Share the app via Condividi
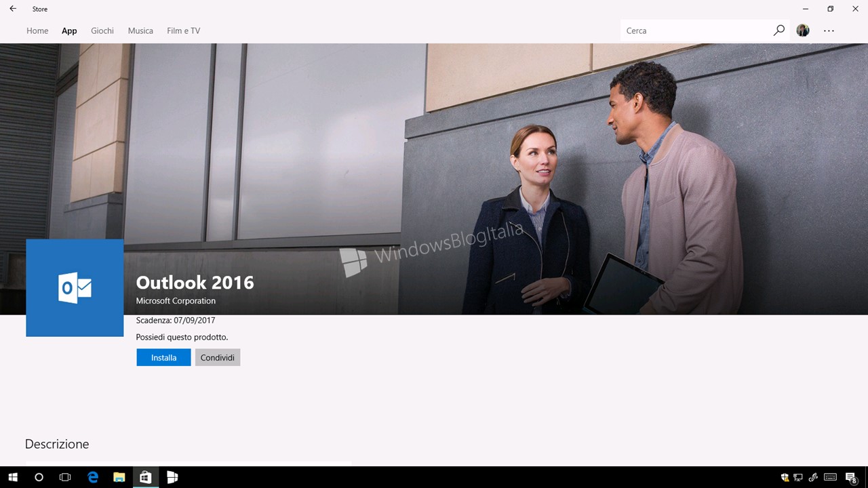The width and height of the screenshot is (868, 488). pos(218,357)
